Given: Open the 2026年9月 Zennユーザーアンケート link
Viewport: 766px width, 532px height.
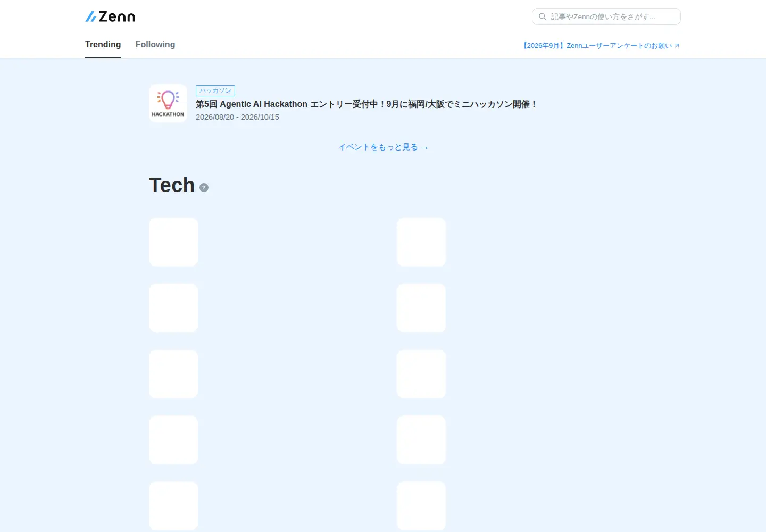Looking at the screenshot, I should point(601,46).
